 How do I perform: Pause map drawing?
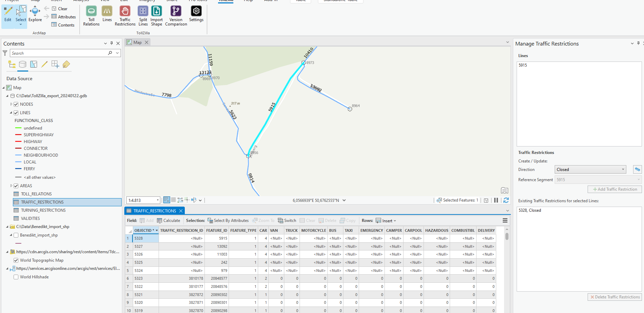[496, 200]
